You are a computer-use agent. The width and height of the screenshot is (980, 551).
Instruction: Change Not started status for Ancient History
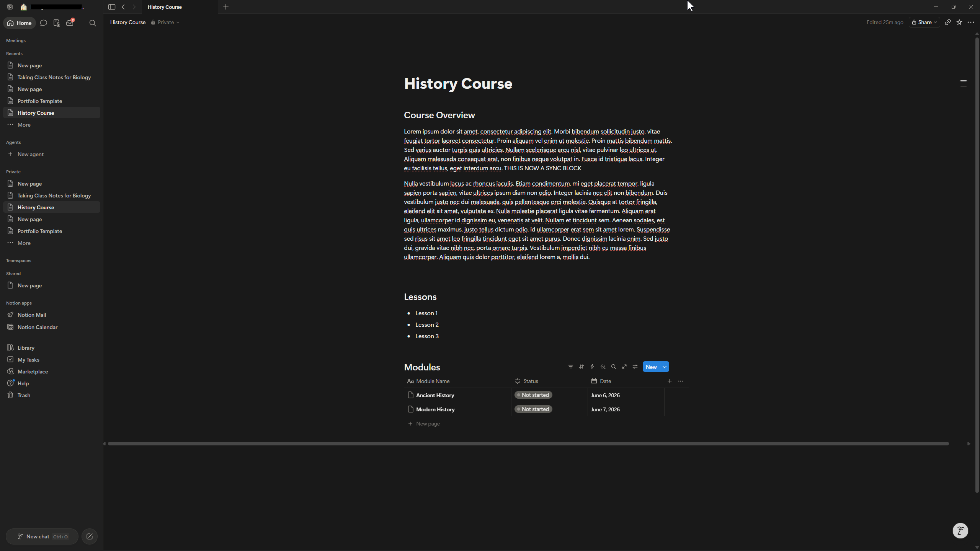[533, 395]
